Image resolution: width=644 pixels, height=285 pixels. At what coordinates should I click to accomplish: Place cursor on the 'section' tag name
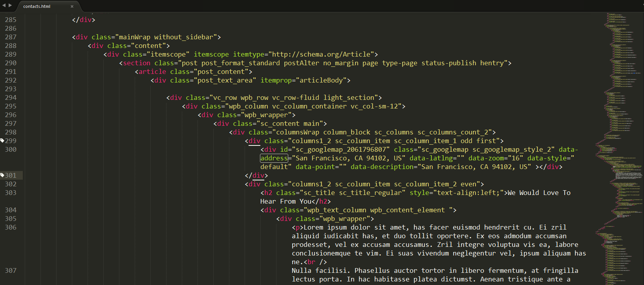(x=136, y=63)
